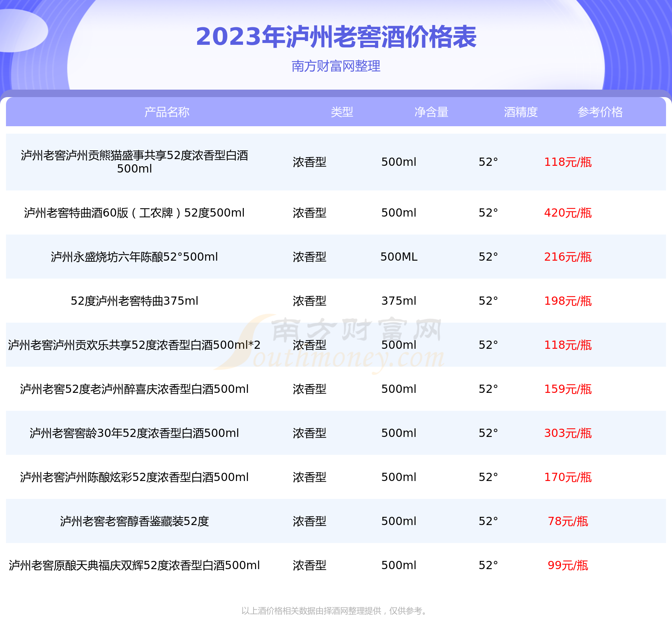Click price 159元/瓶
The width and height of the screenshot is (672, 627).
[x=568, y=389]
